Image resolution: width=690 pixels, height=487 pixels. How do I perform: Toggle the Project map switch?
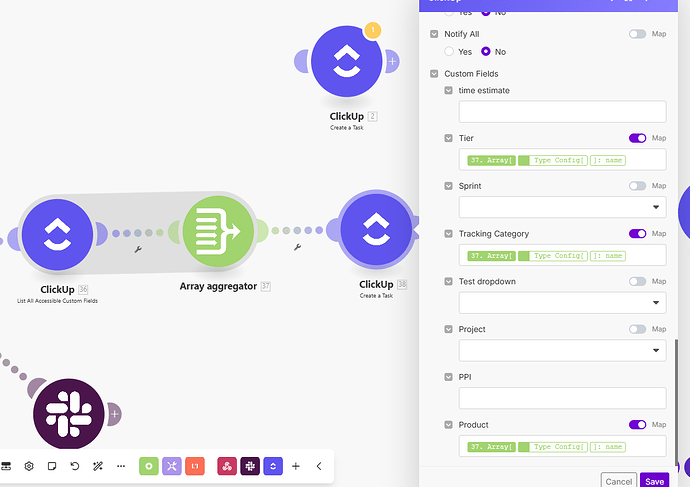(637, 329)
